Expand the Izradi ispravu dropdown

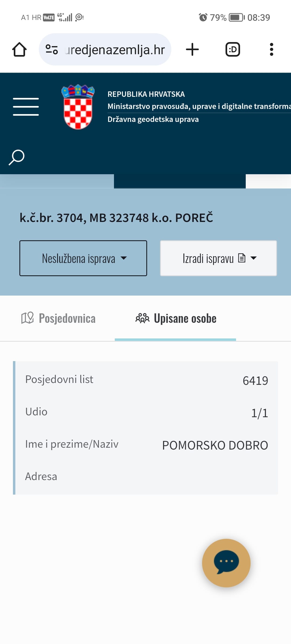click(219, 258)
